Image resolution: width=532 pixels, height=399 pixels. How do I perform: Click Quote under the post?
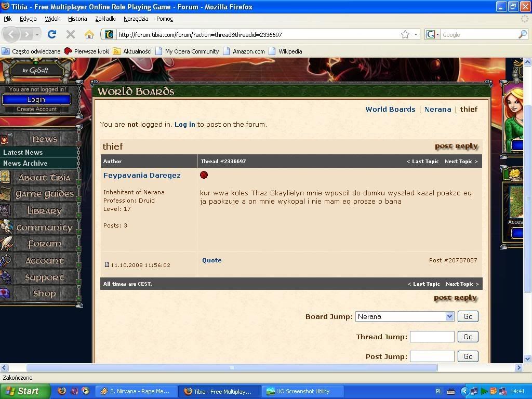212,260
